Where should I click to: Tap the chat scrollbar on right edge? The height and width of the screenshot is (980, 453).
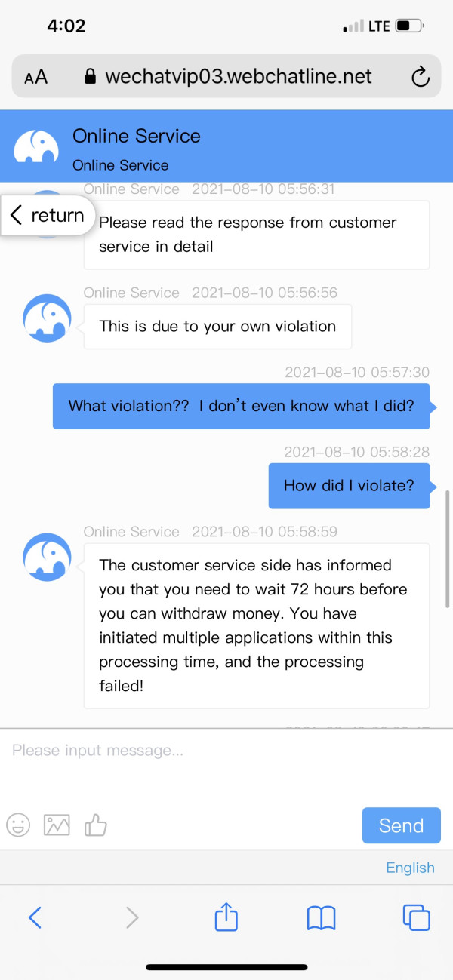tap(448, 548)
